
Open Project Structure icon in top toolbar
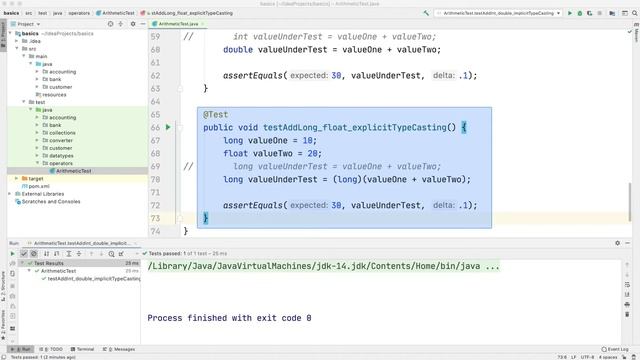612,13
